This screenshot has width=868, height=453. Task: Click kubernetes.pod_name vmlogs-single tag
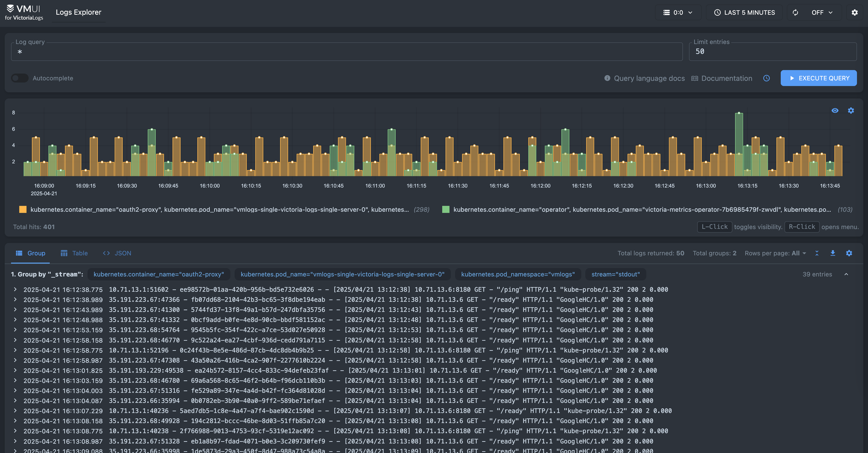coord(343,274)
